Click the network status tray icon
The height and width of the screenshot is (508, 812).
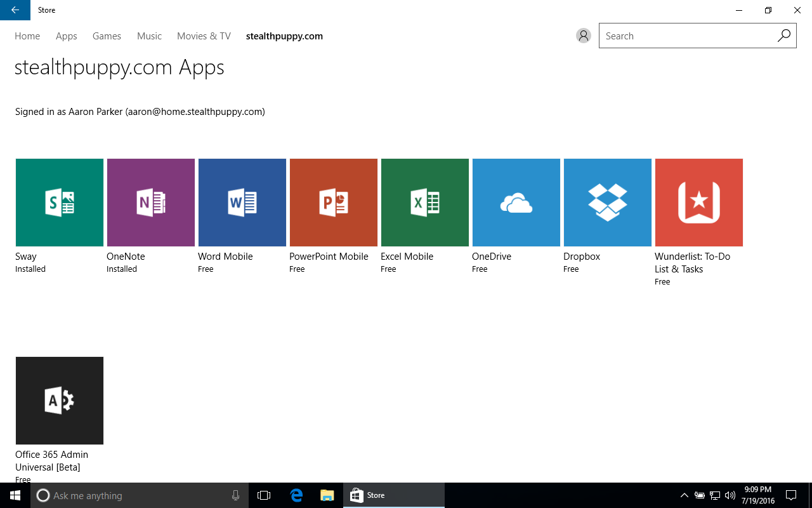(715, 495)
